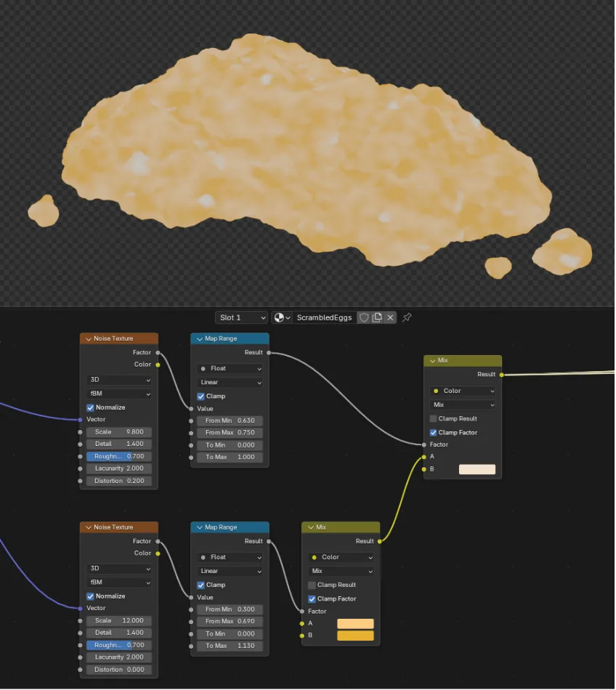616x690 pixels.
Task: Click the Distortion 0.200 field in upper Noise Texture
Action: coord(119,482)
